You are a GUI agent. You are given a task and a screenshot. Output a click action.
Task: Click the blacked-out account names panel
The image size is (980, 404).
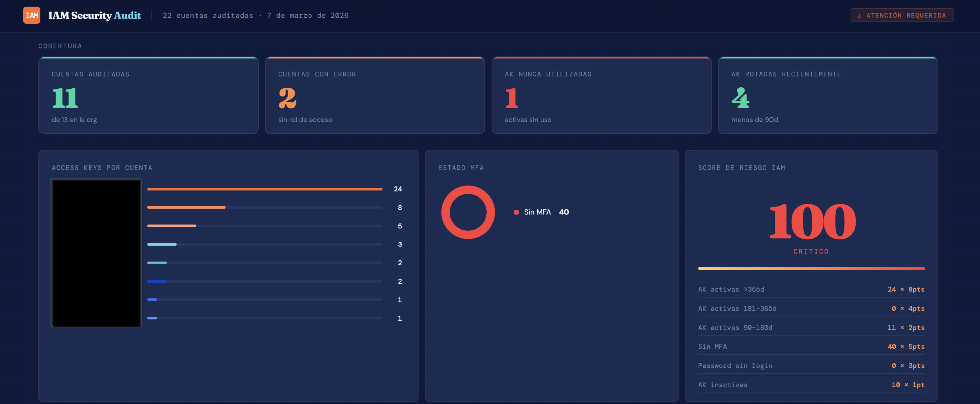click(96, 253)
